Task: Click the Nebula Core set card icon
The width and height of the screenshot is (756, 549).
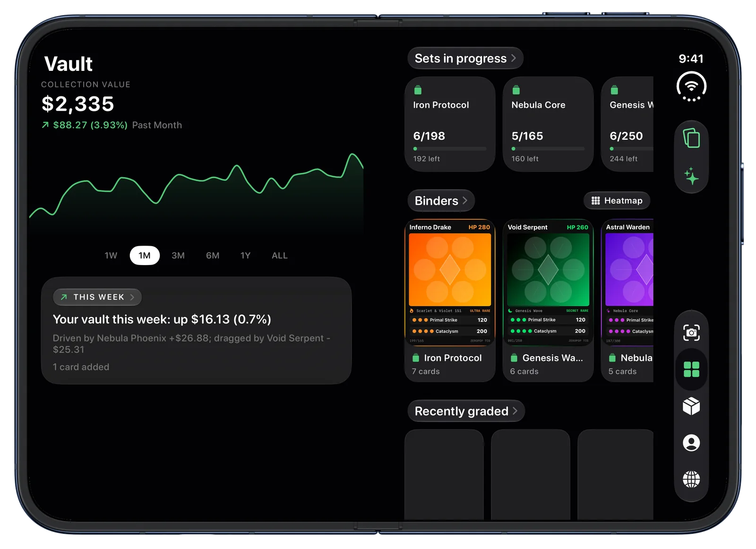Action: coord(516,90)
